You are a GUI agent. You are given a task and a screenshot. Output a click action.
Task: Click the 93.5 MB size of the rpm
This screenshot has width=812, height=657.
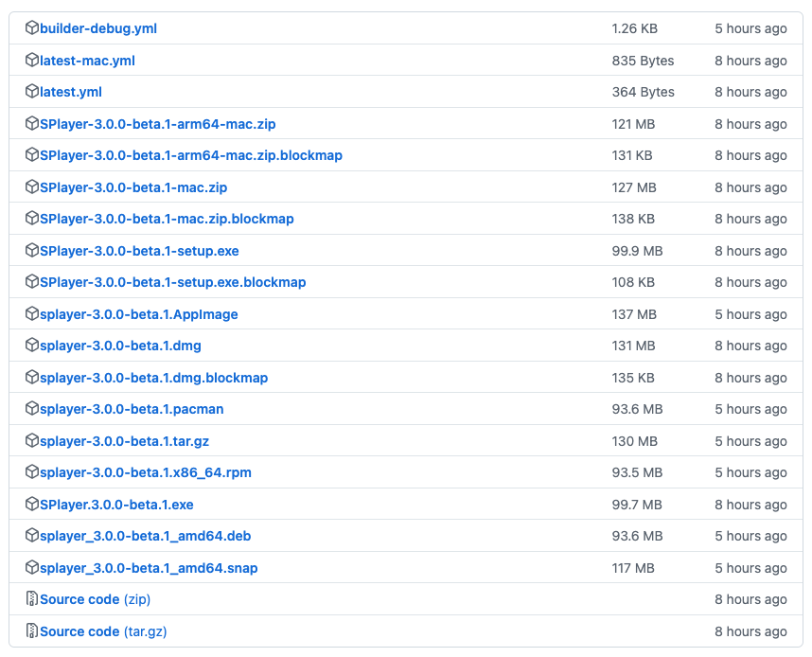click(x=637, y=472)
